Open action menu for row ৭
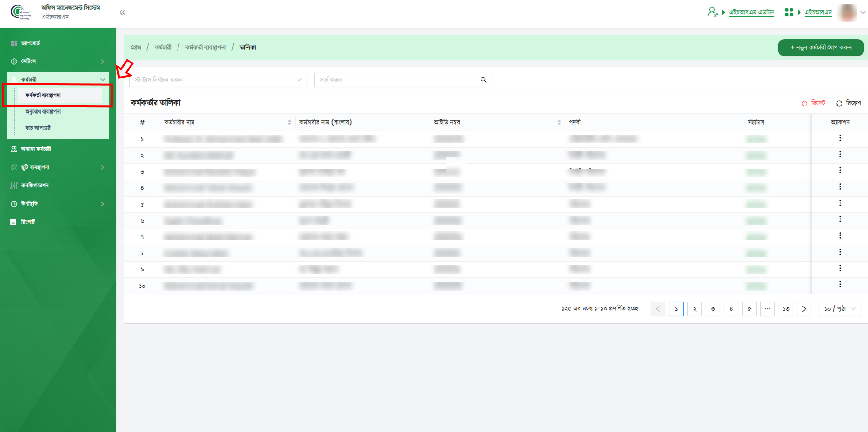The image size is (868, 432). 840,235
